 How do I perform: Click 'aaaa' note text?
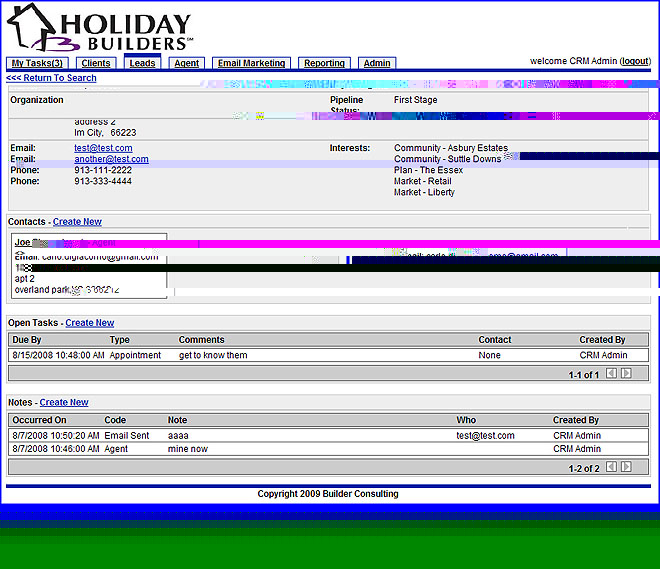(178, 436)
